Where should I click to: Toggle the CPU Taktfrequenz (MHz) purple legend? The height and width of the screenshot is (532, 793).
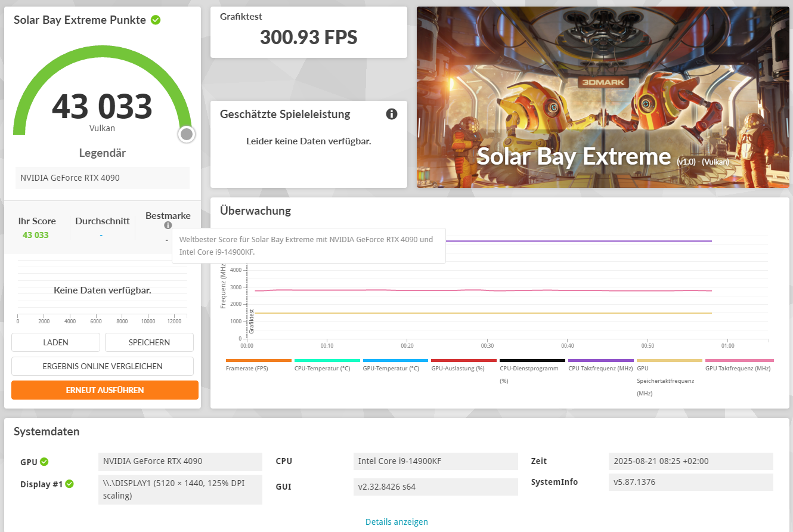[601, 361]
